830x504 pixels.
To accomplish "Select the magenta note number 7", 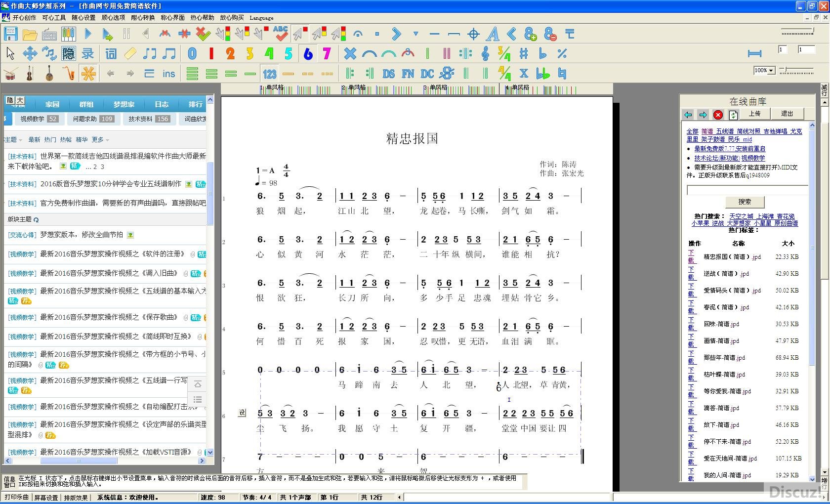I will pyautogui.click(x=327, y=53).
